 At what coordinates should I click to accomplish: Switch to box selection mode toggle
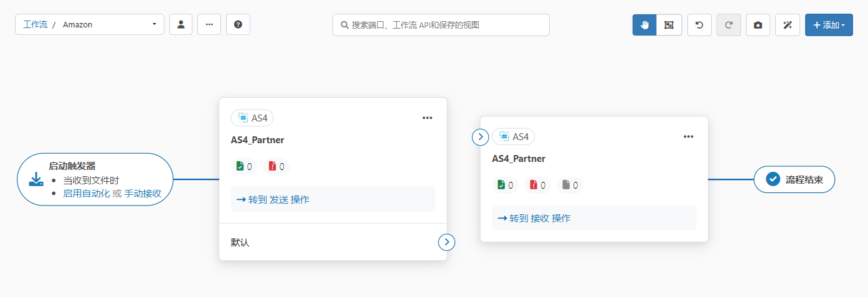pyautogui.click(x=669, y=25)
